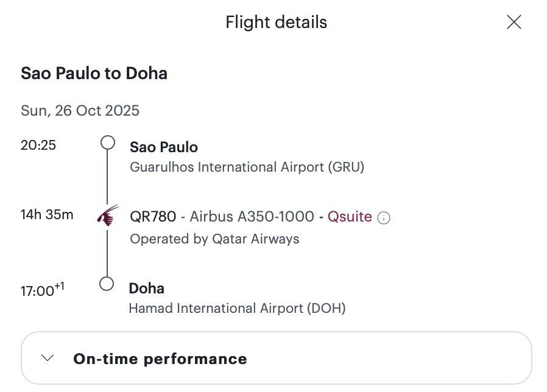The image size is (547, 392).
Task: Click the Doha city name
Action: click(147, 289)
